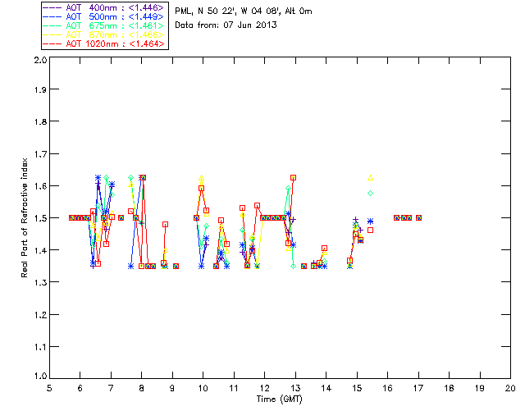Viewport: 525px width, 420px height.
Task: Click the 2.0 y-axis tick label
Action: [x=40, y=60]
